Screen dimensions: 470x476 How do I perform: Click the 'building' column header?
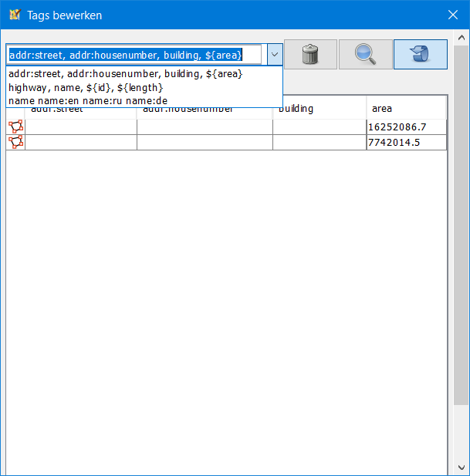pos(320,108)
